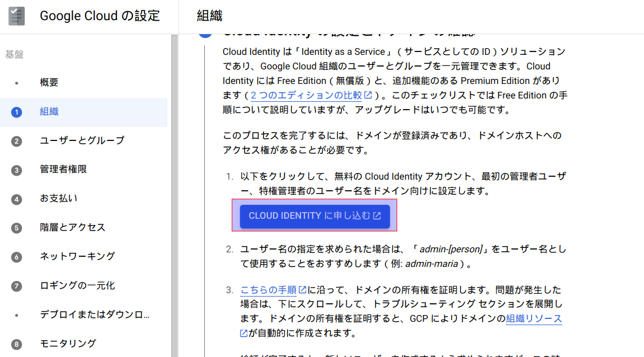Click the step 4 circle beside お支払い
Image resolution: width=644 pixels, height=357 pixels.
16,198
